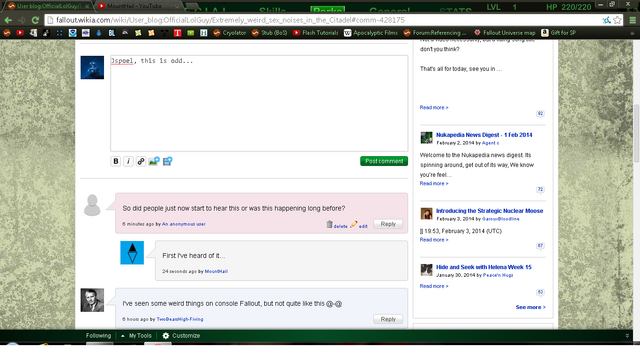The width and height of the screenshot is (640, 362).
Task: Toggle Bold formatting in comment editor
Action: coord(116,161)
